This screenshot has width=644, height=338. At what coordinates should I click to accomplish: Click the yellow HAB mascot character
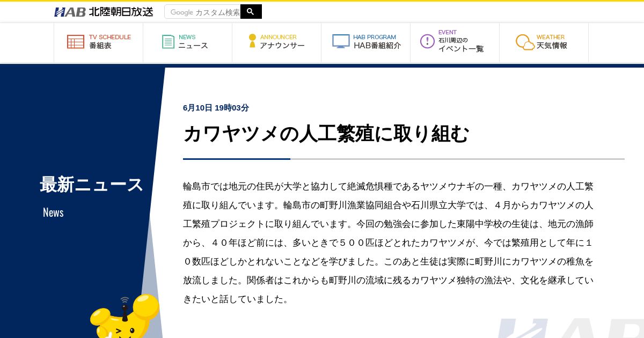tap(125, 317)
